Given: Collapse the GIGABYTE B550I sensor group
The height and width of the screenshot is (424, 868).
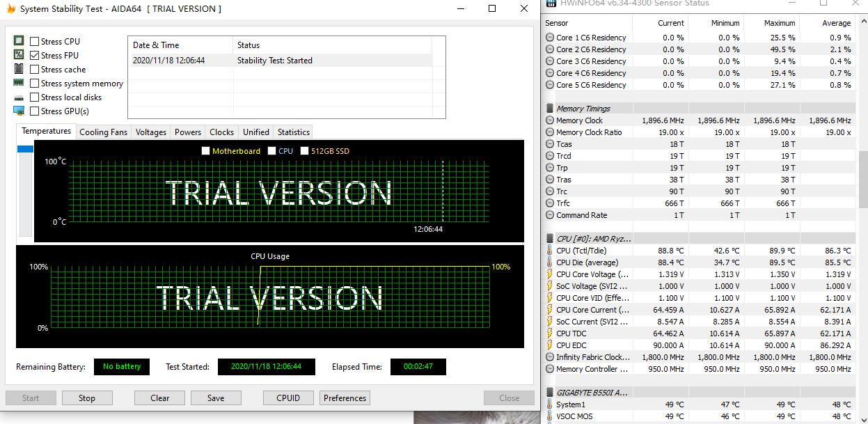Looking at the screenshot, I should click(x=550, y=393).
